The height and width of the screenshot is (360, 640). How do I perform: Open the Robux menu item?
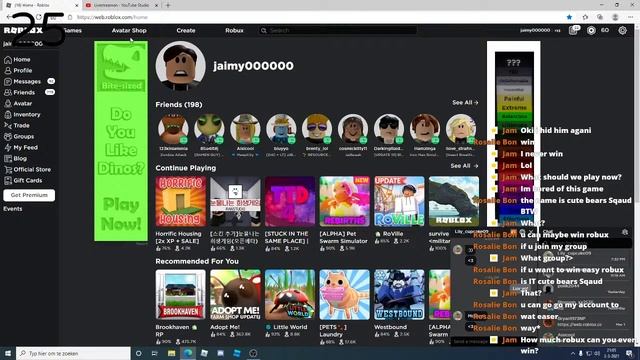click(x=234, y=31)
